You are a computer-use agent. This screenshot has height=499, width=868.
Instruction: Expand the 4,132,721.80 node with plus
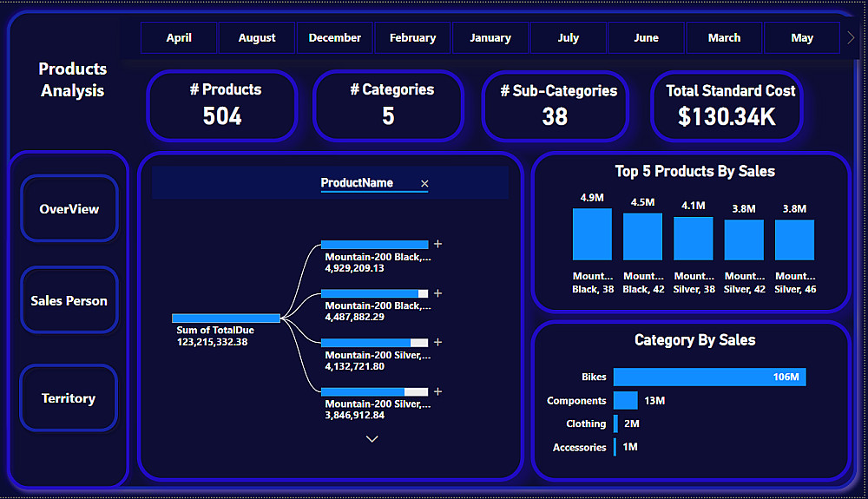click(x=437, y=343)
